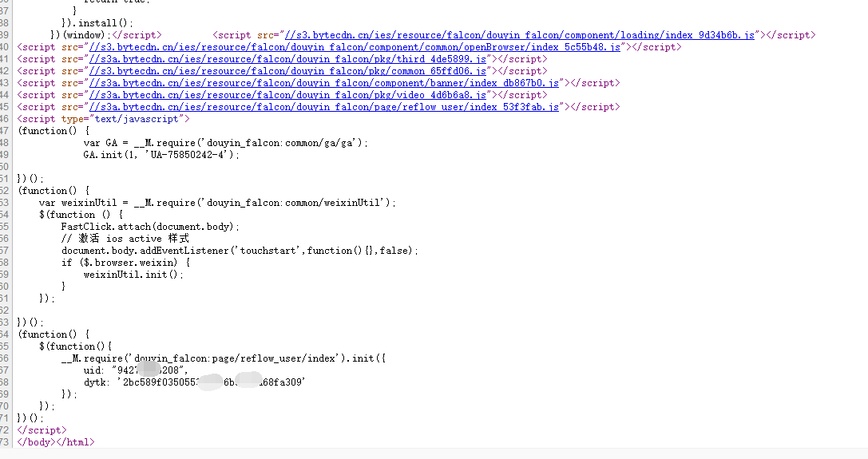Open the pkg/video_4d6b6a8.js script link
868x459 pixels.
(x=287, y=95)
